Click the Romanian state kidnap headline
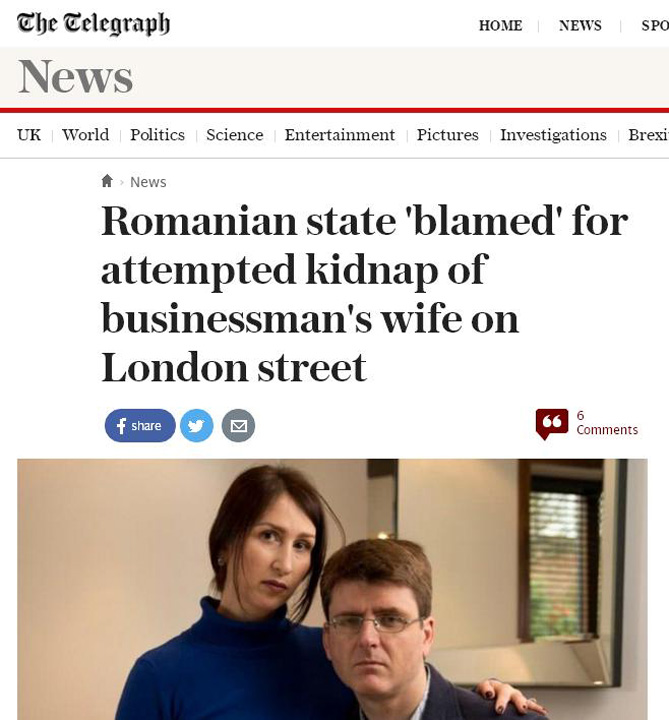Screen dimensions: 669x720 pos(365,294)
